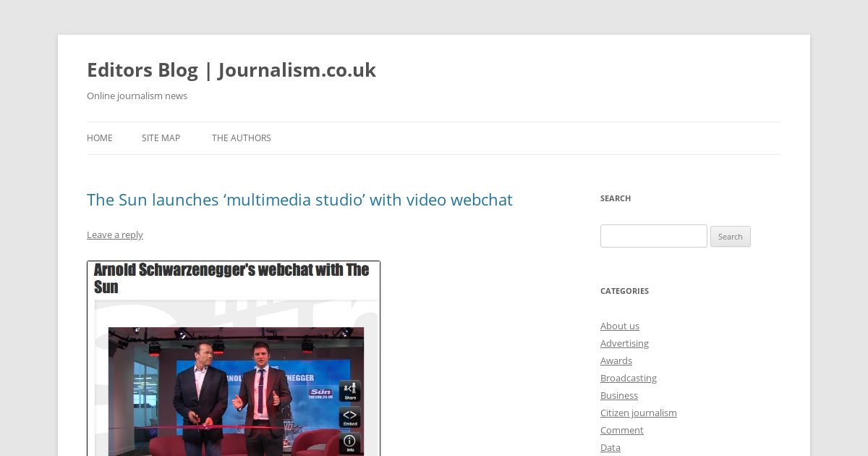Open the Citizen journalism category
868x456 pixels.
[x=639, y=413]
